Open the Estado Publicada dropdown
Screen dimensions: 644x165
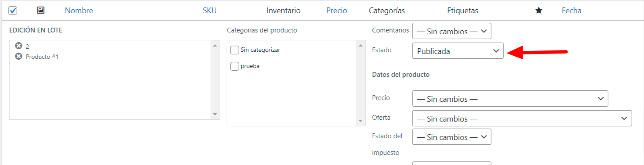coord(458,51)
